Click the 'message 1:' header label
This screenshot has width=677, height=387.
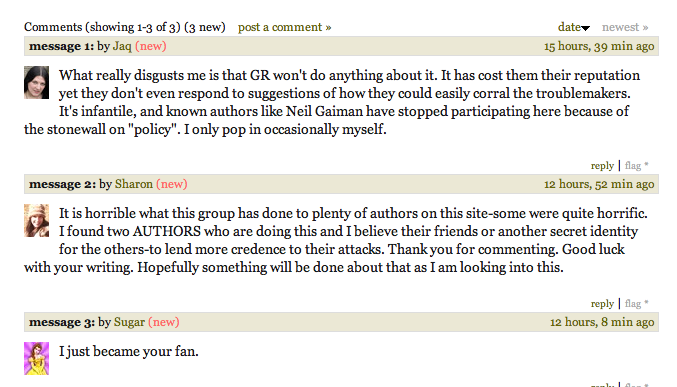(x=61, y=46)
